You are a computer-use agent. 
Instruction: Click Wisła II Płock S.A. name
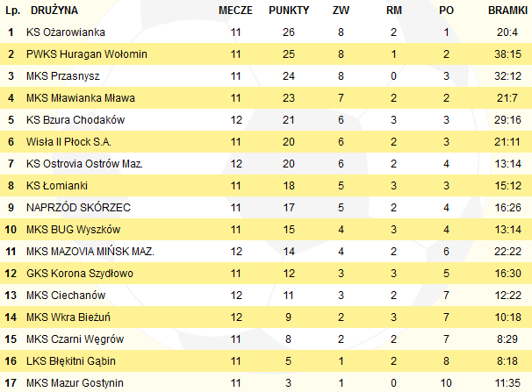[x=68, y=141]
